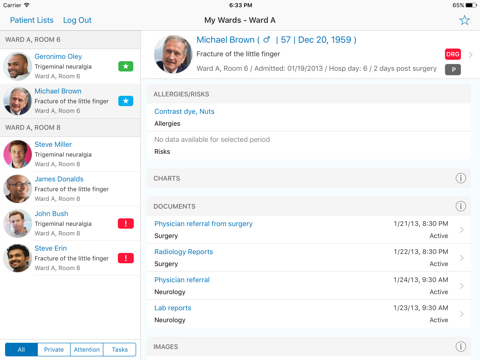Click the Log Out button
Screen dimensions: 480x360
tap(77, 20)
